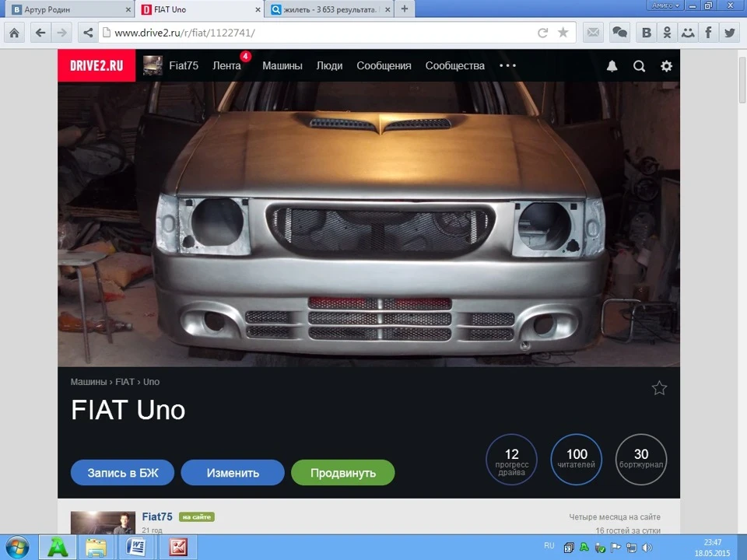This screenshot has height=560, width=747.
Task: Open Амиго browser menu dropdown
Action: tap(665, 5)
